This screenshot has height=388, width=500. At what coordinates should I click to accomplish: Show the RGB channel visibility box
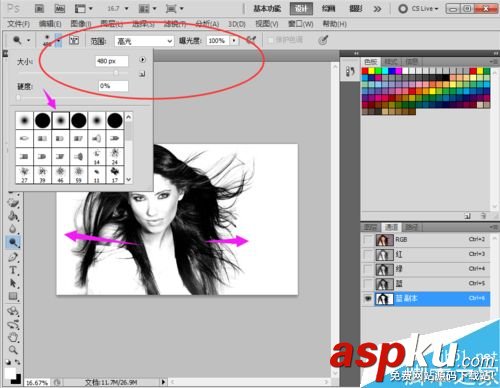368,240
